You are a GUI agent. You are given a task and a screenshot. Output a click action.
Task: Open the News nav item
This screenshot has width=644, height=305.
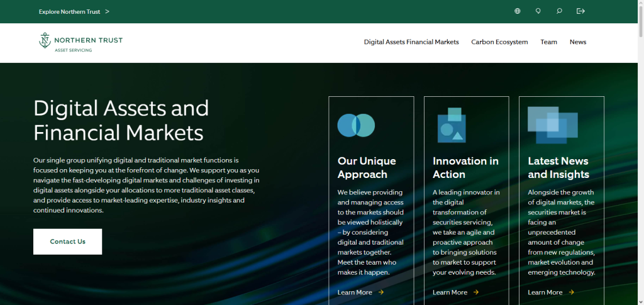578,42
